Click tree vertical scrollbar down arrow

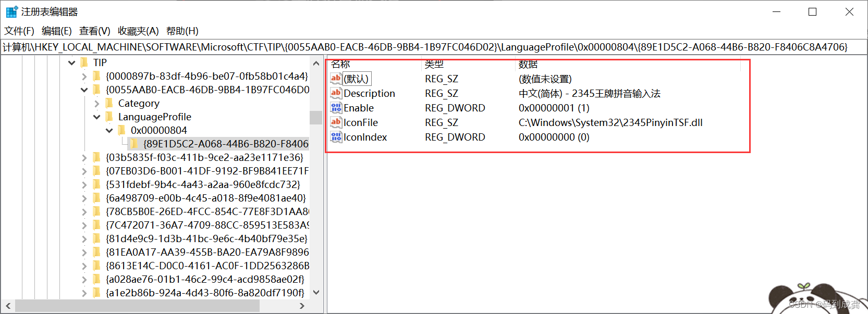(x=316, y=293)
